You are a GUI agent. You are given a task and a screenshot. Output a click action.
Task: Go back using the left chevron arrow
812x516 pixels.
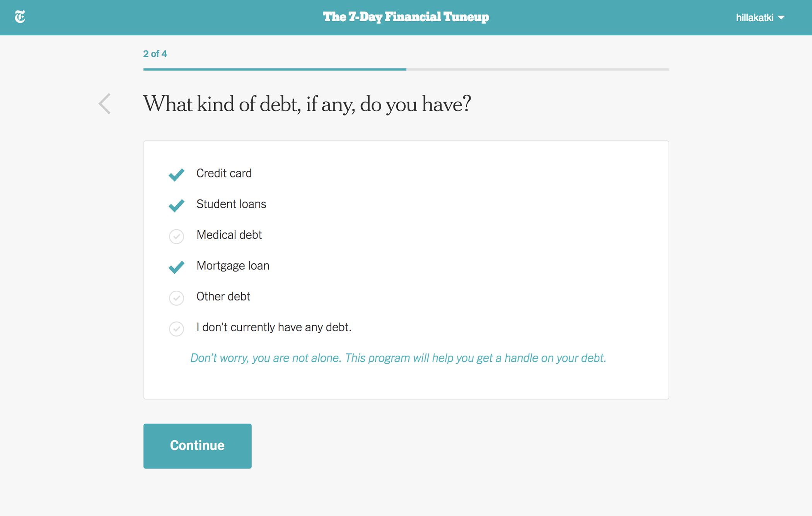click(104, 104)
